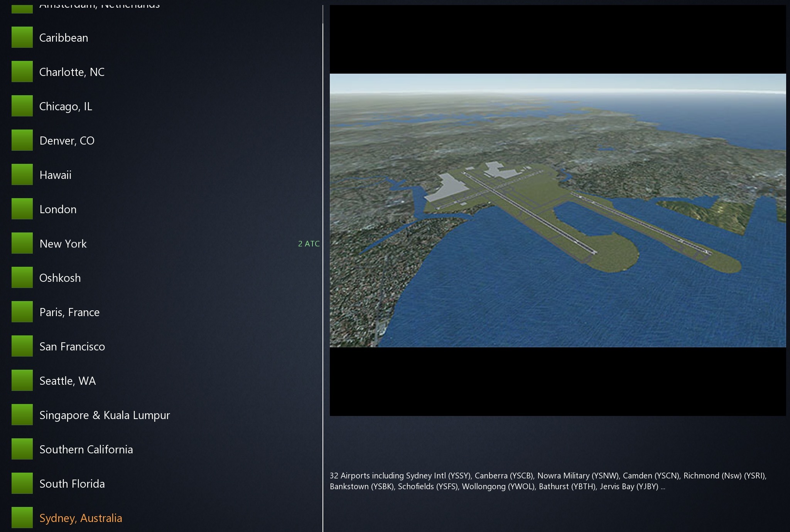Select San Francisco region entry
This screenshot has width=790, height=532.
(x=72, y=347)
